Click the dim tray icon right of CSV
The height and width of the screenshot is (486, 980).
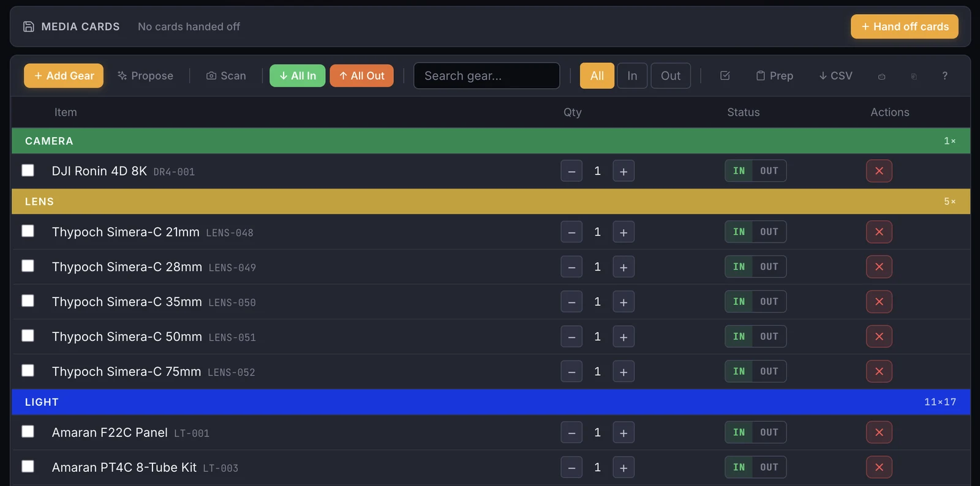pos(882,77)
